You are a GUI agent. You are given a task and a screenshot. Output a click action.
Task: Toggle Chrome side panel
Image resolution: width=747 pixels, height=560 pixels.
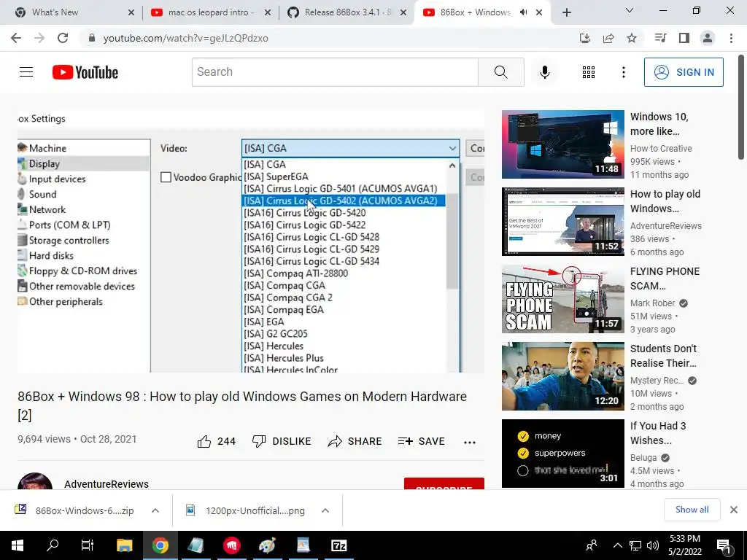tap(684, 38)
